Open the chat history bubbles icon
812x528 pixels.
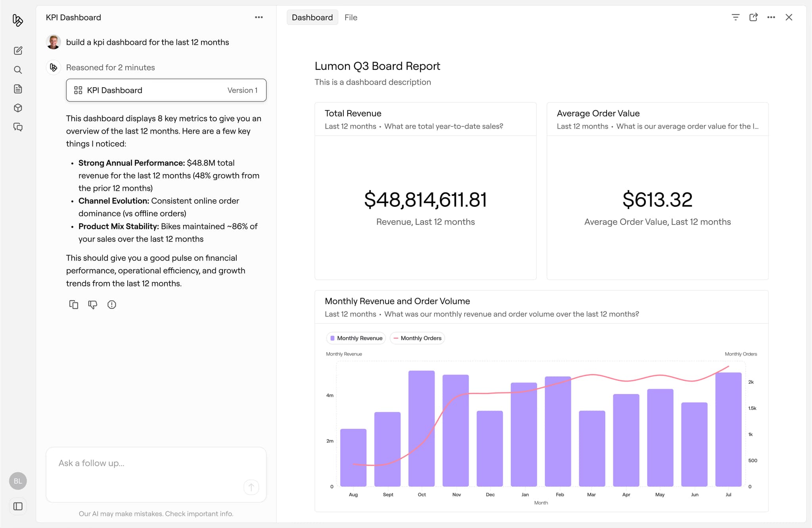tap(18, 127)
